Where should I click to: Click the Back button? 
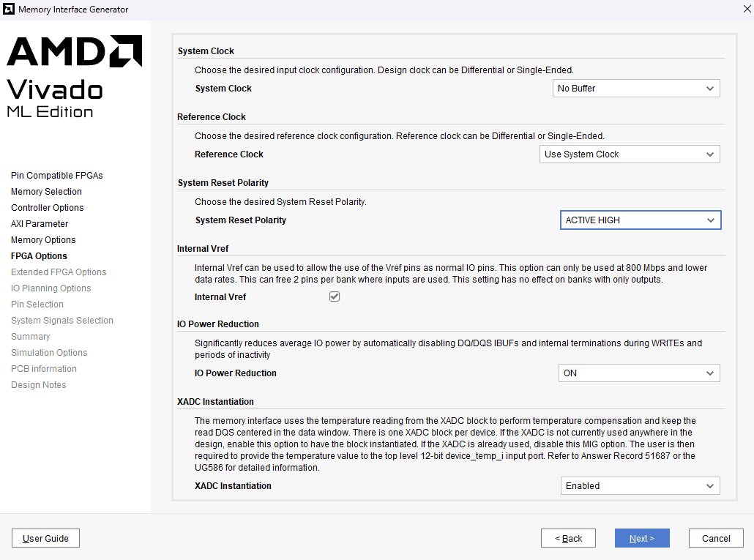(568, 539)
